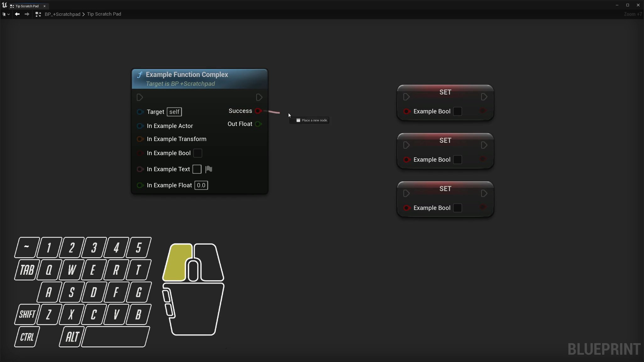Toggle Example Bool checkbox on bottom SET node
This screenshot has width=644, height=362.
click(x=458, y=208)
